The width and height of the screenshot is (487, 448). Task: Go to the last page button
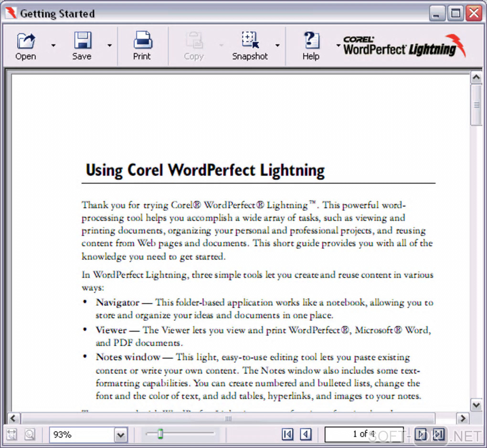(439, 434)
